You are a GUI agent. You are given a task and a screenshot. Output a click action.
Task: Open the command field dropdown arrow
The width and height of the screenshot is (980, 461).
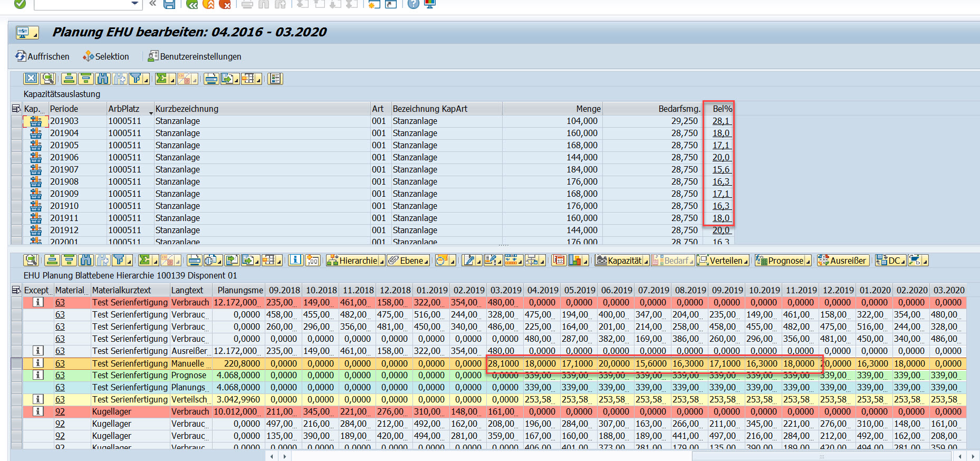pyautogui.click(x=135, y=4)
